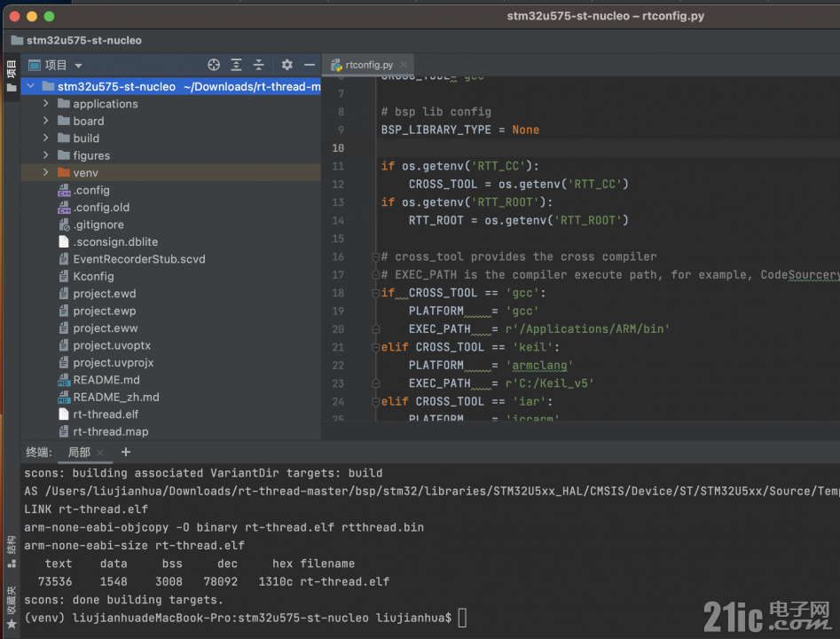Select the venv folder row
Image resolution: width=840 pixels, height=639 pixels.
[x=171, y=172]
